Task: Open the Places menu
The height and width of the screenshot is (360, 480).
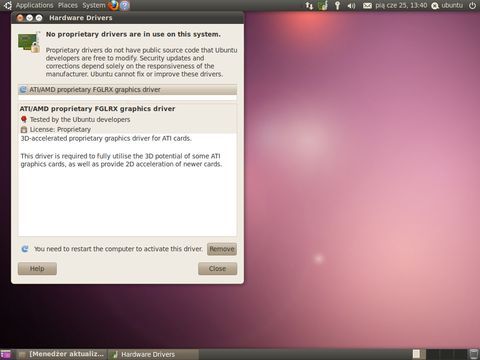Action: pyautogui.click(x=68, y=5)
